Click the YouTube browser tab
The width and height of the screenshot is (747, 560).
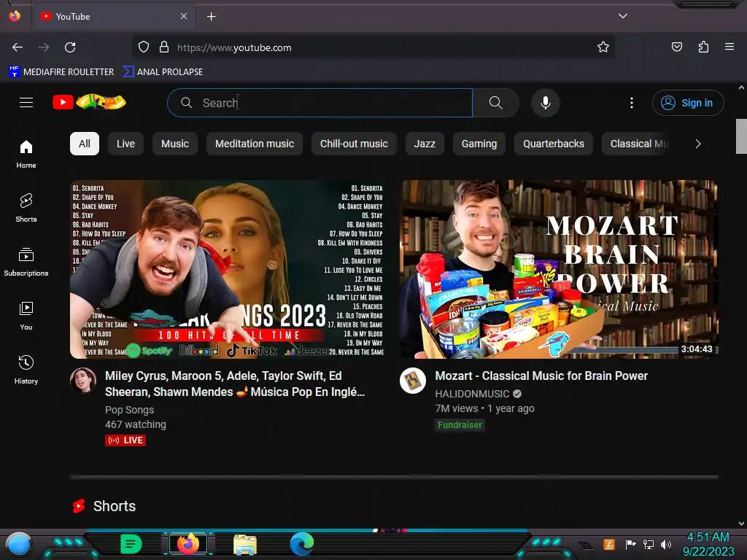click(x=115, y=17)
